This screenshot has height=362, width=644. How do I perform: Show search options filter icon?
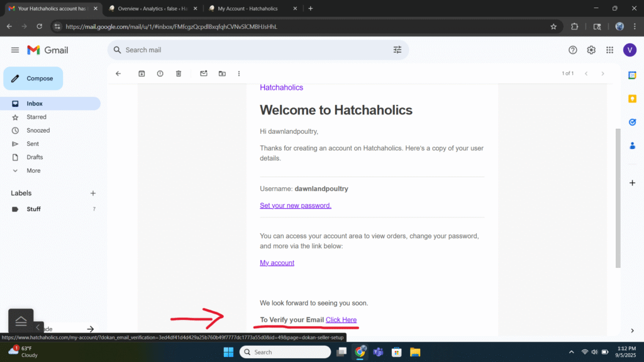(x=397, y=50)
